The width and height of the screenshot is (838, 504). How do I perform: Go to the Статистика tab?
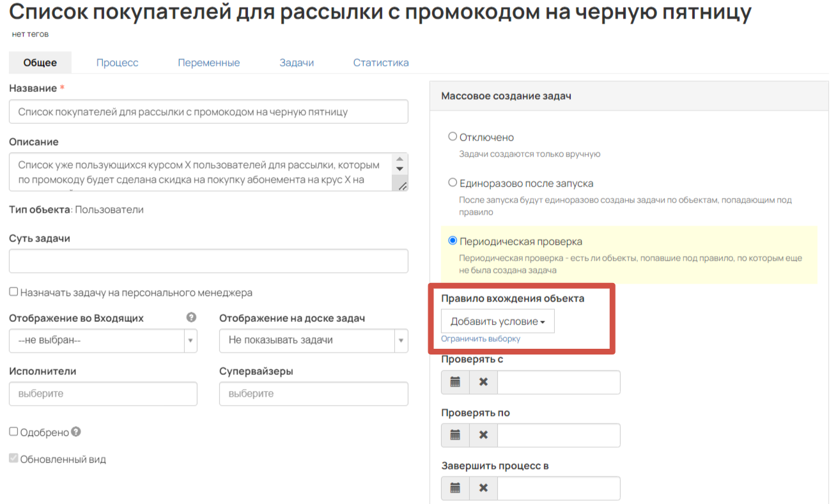point(381,63)
